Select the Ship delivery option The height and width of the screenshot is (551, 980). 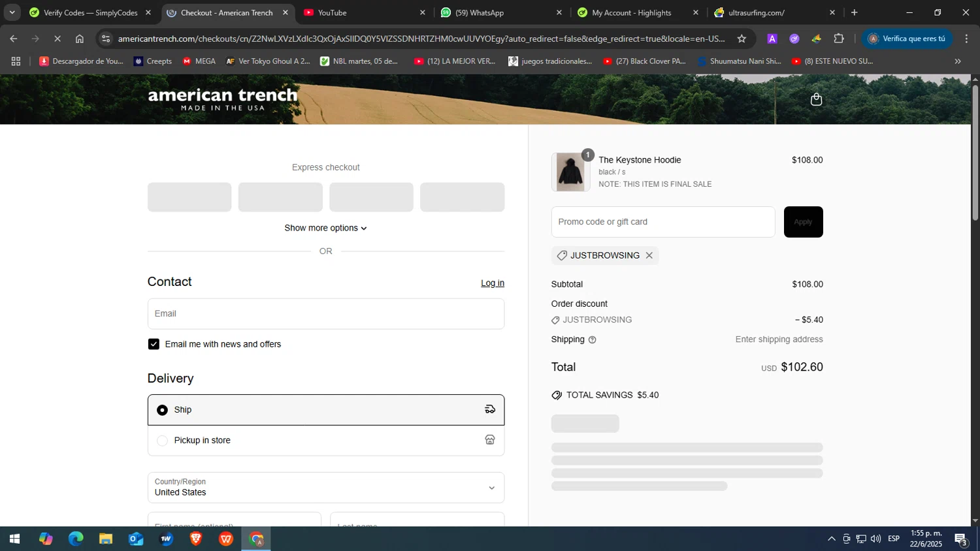pyautogui.click(x=326, y=409)
